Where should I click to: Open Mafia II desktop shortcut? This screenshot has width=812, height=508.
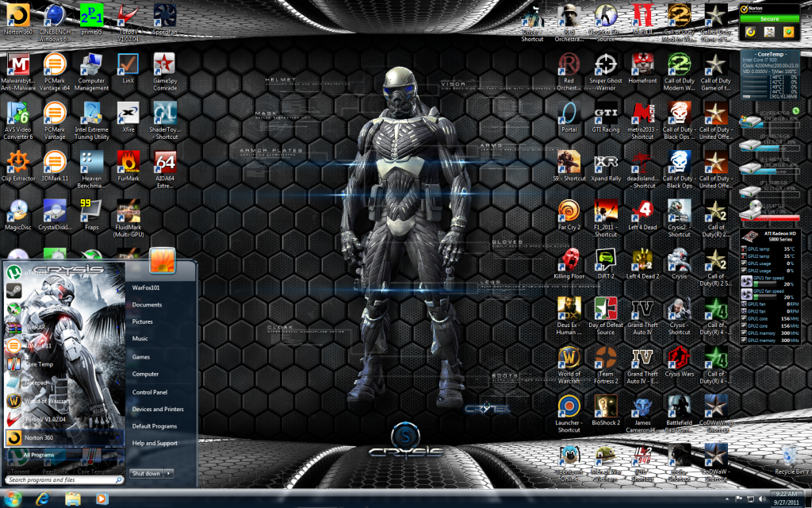click(642, 21)
